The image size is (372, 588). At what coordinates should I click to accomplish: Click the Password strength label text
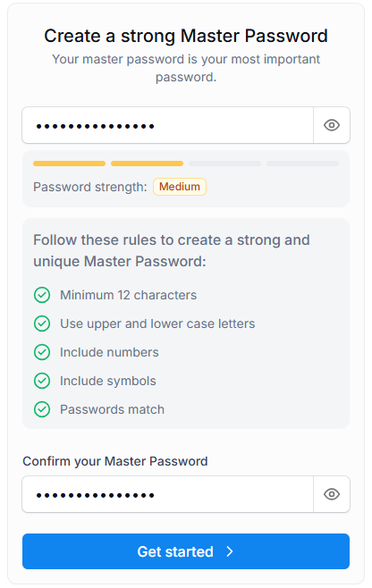click(90, 187)
